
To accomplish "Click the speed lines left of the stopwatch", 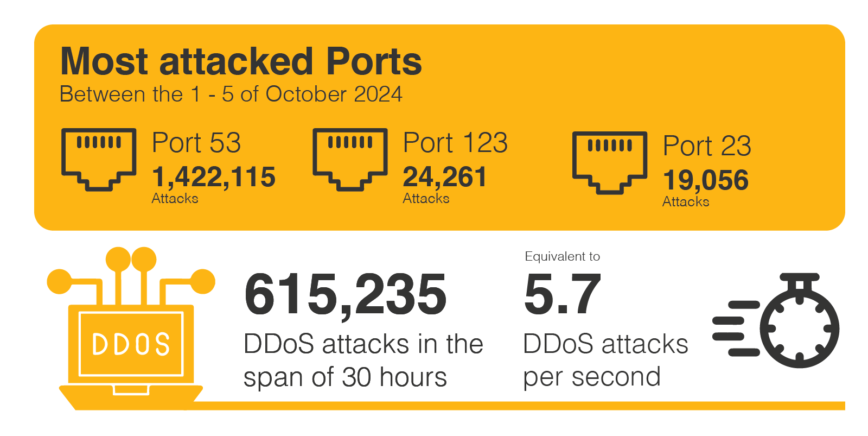I will 736,328.
